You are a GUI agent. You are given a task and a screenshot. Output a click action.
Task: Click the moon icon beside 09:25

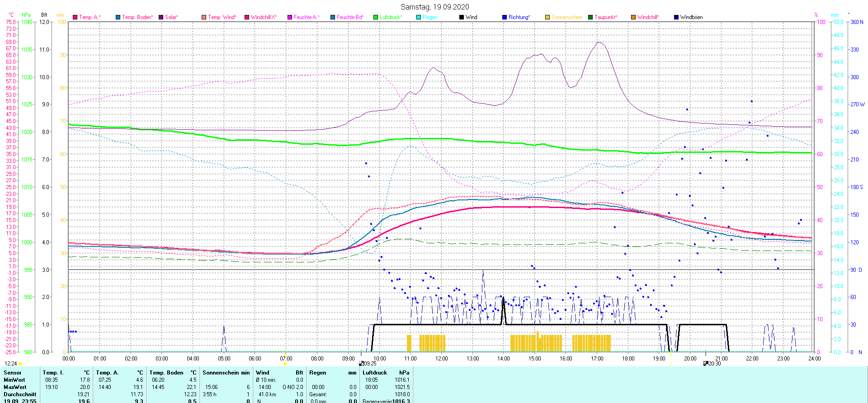click(x=361, y=364)
